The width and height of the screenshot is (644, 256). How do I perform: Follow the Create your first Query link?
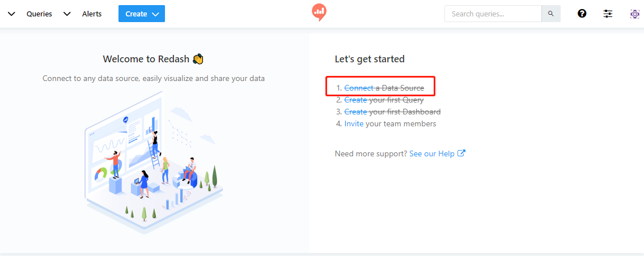pyautogui.click(x=355, y=100)
